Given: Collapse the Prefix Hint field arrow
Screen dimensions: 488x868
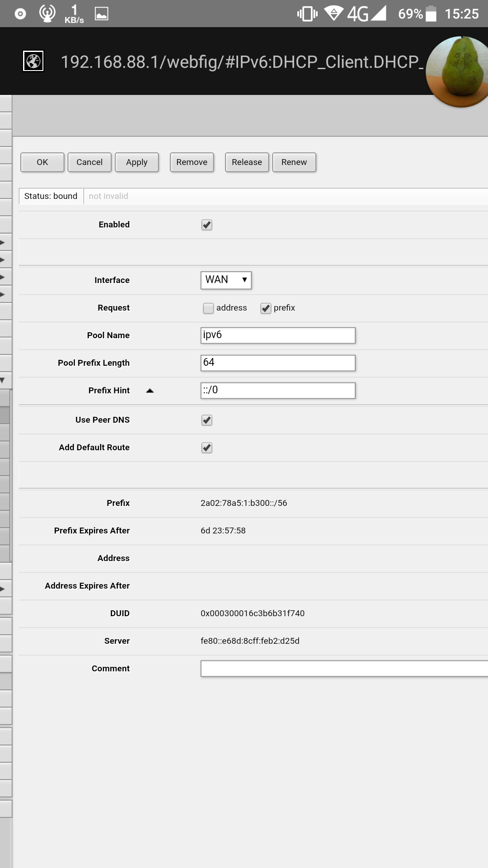Looking at the screenshot, I should (150, 391).
